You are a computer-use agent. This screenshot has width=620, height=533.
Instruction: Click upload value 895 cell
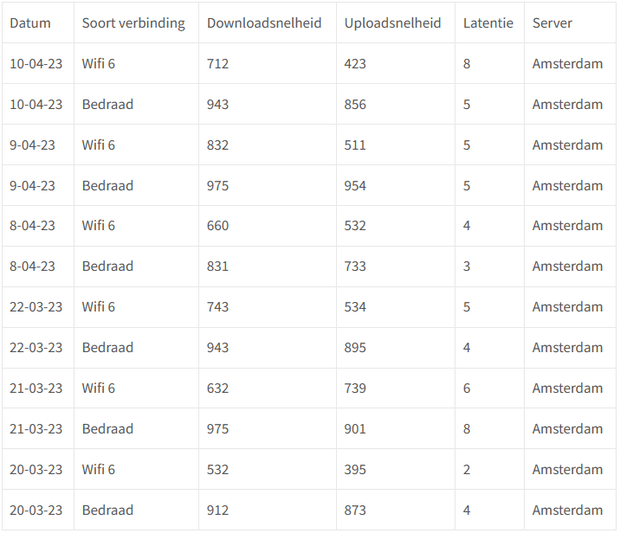[395, 348]
